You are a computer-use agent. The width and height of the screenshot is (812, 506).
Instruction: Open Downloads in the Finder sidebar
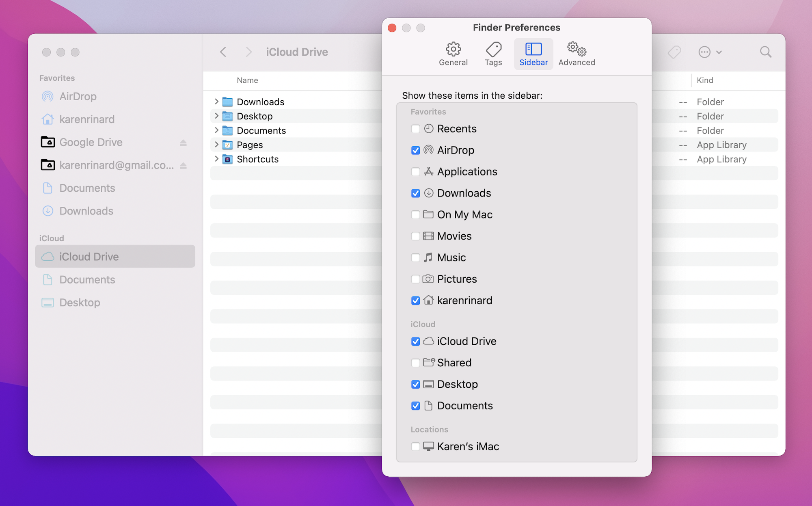115,211
